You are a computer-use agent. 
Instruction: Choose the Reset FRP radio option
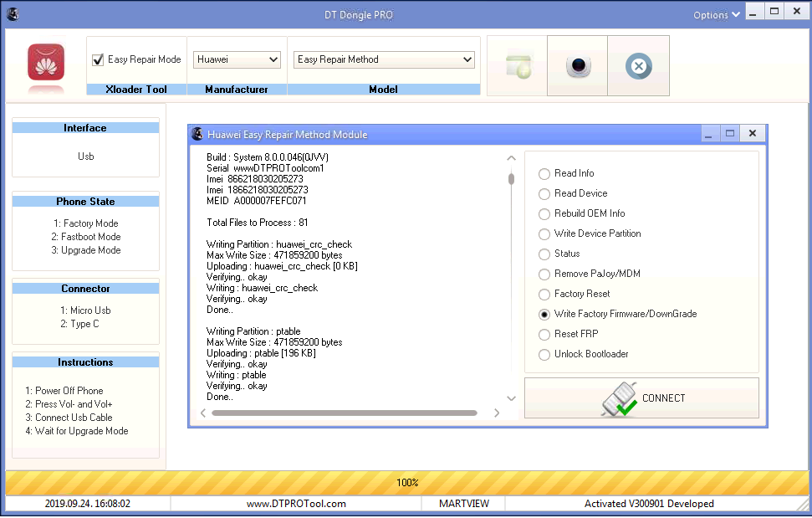[545, 334]
